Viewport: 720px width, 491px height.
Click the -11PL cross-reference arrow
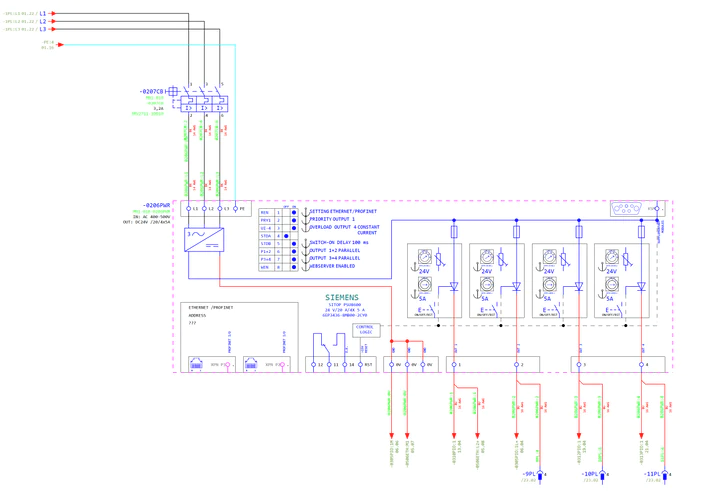point(664,474)
